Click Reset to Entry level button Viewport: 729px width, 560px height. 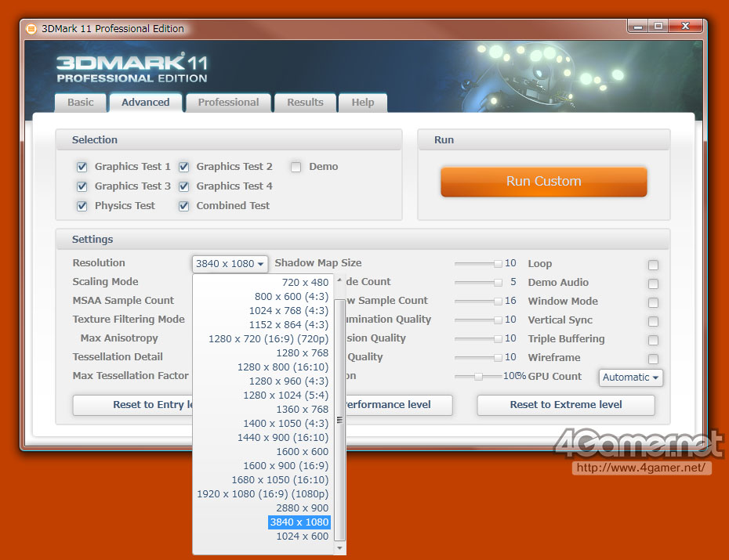[132, 405]
